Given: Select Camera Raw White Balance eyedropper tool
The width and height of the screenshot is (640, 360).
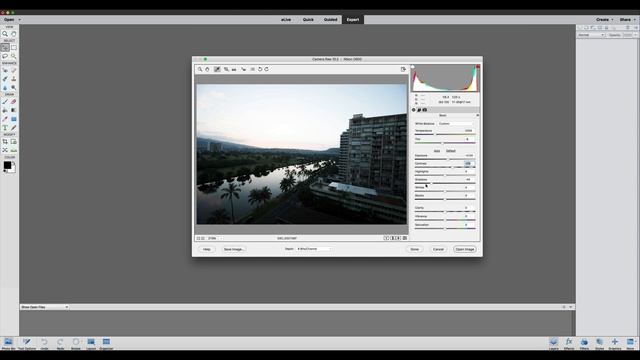Looking at the screenshot, I should click(x=217, y=69).
